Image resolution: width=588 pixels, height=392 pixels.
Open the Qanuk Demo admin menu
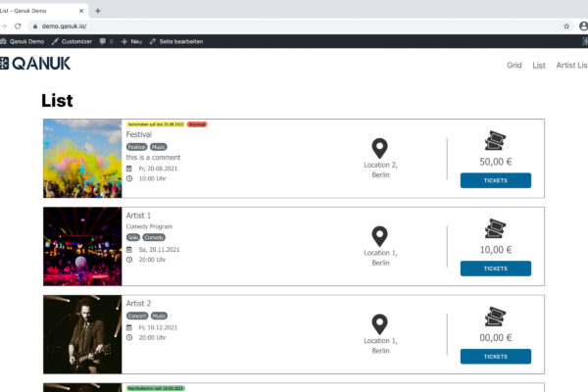click(23, 41)
